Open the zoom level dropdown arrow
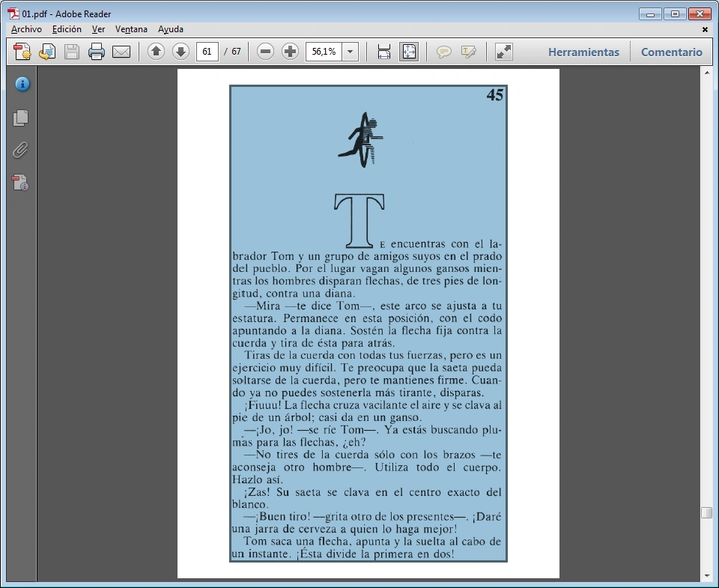 351,52
